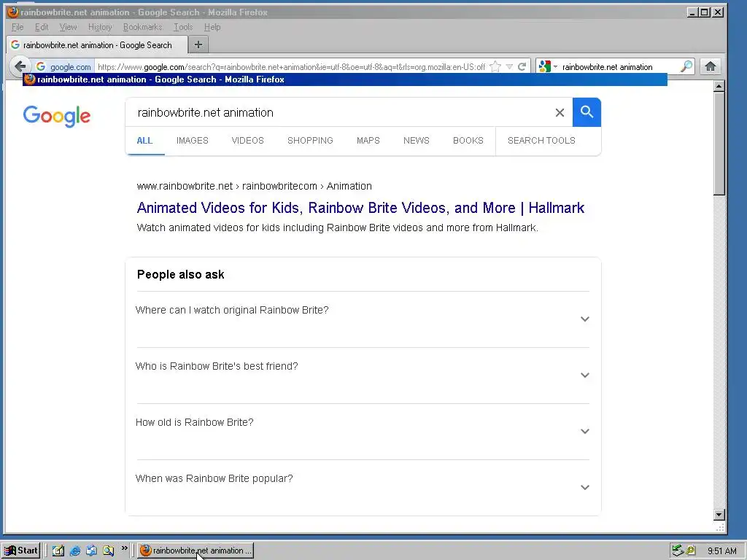
Task: Open the URL history dropdown arrow
Action: click(509, 66)
